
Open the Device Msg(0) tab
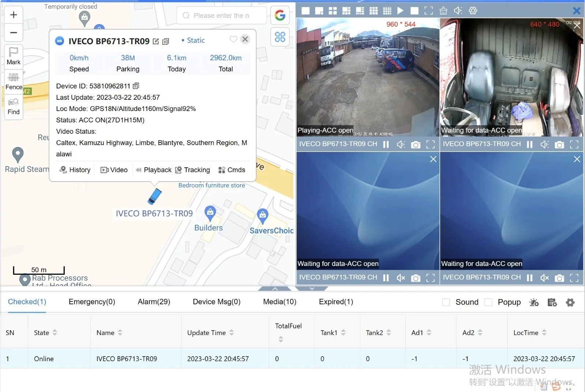(216, 302)
